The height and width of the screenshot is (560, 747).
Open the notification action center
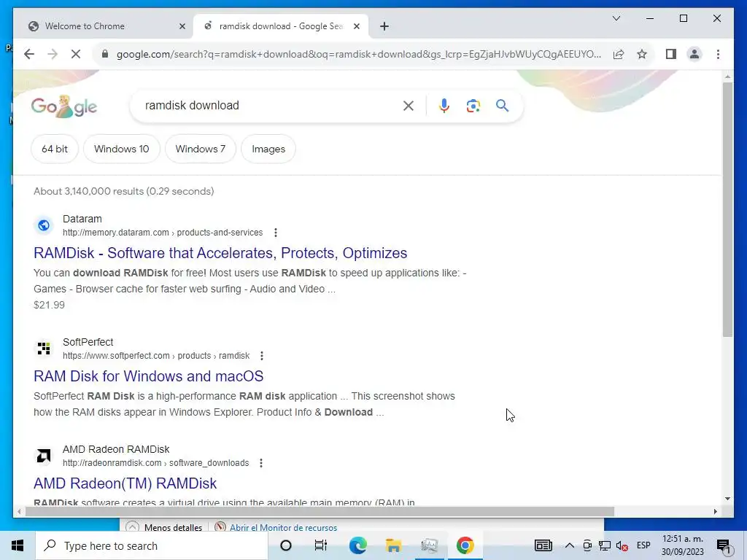coord(724,546)
